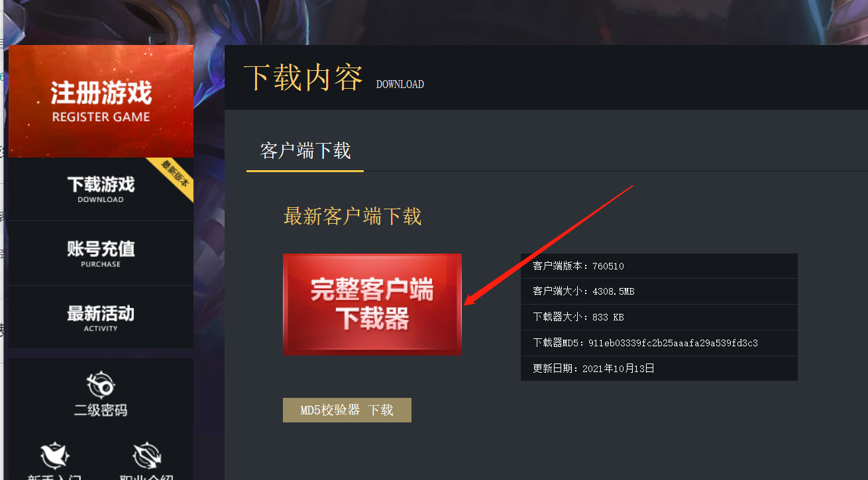
Task: Click the 二级密码 text label
Action: click(101, 410)
